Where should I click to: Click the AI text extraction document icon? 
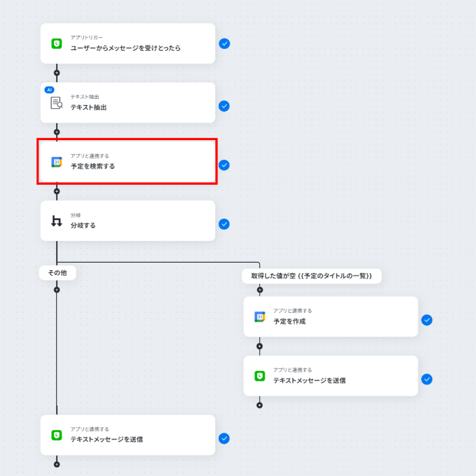point(57,103)
